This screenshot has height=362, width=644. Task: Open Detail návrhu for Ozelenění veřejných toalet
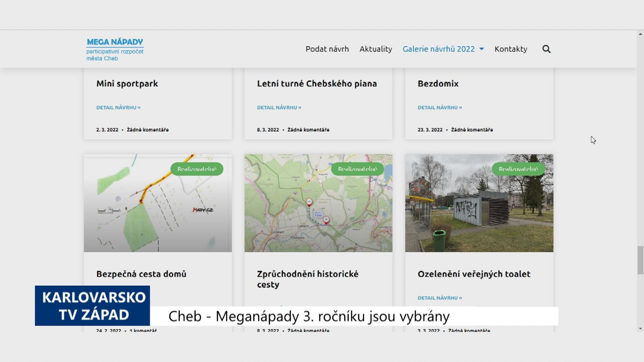click(x=440, y=298)
